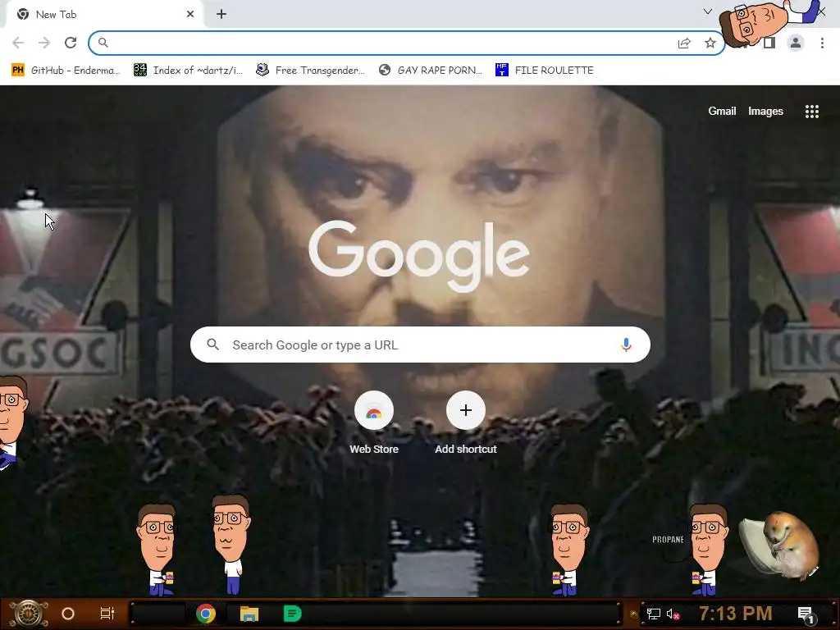Close the New Tab tab
840x630 pixels.
pyautogui.click(x=190, y=15)
